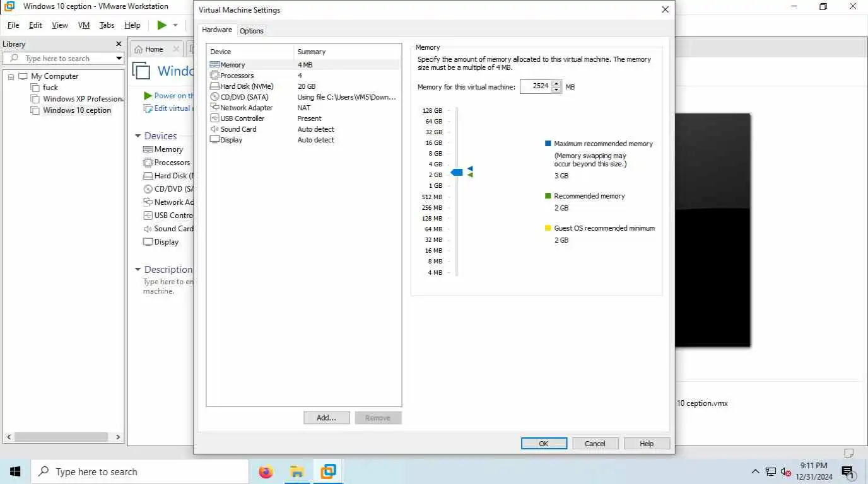Viewport: 868px width, 484px height.
Task: Collapse the Description section
Action: tap(138, 270)
